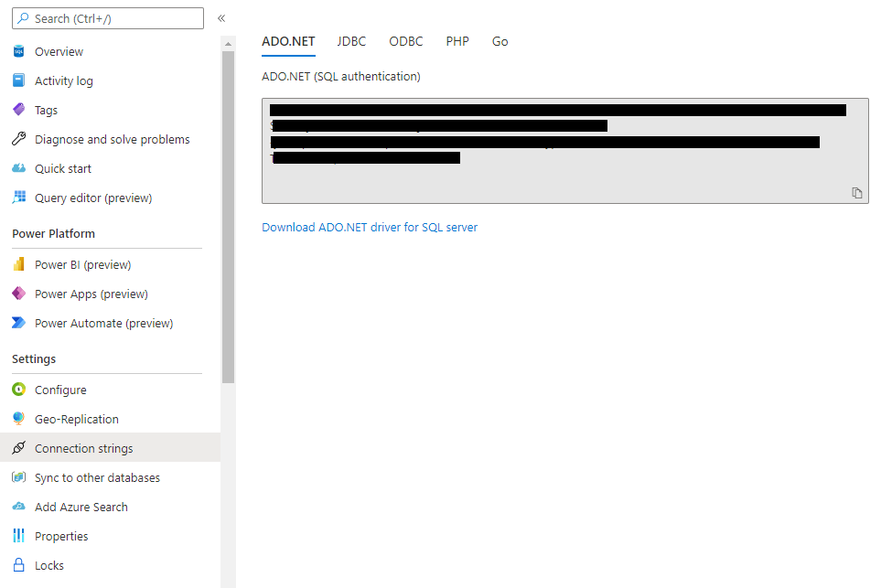Viewport: 881px width, 588px height.
Task: Open Geo-Replication settings
Action: [x=77, y=420]
